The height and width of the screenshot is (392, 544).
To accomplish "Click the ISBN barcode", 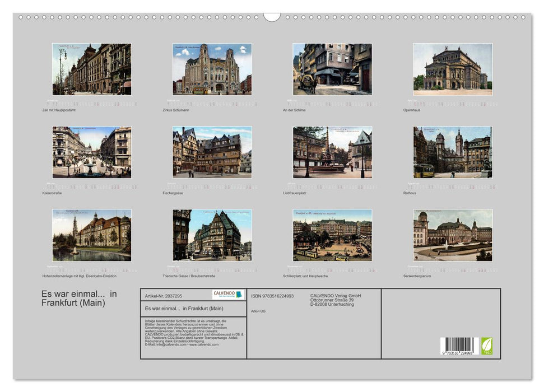I will coord(459,346).
